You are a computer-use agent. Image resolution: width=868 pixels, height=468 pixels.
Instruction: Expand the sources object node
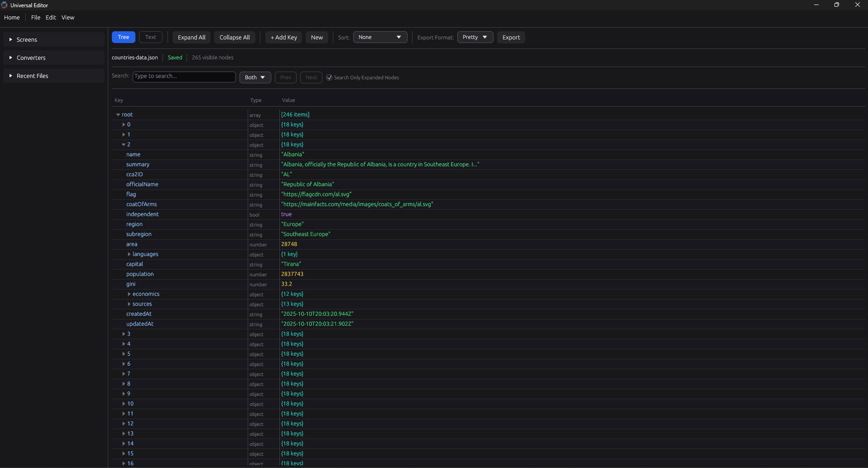click(129, 304)
